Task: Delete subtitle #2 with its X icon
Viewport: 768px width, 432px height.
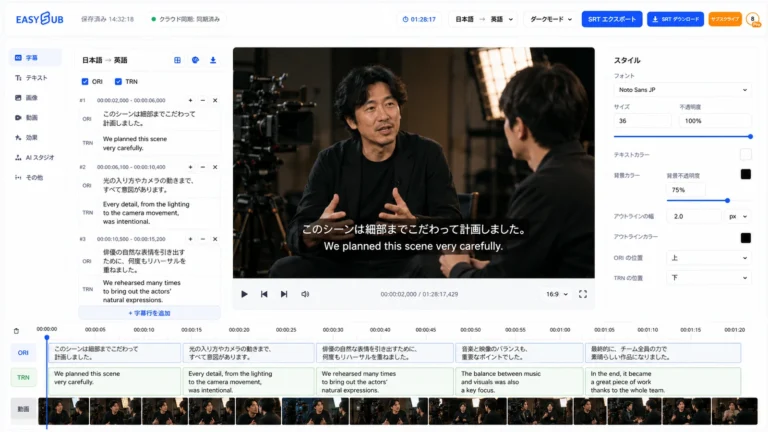Action: tap(215, 167)
